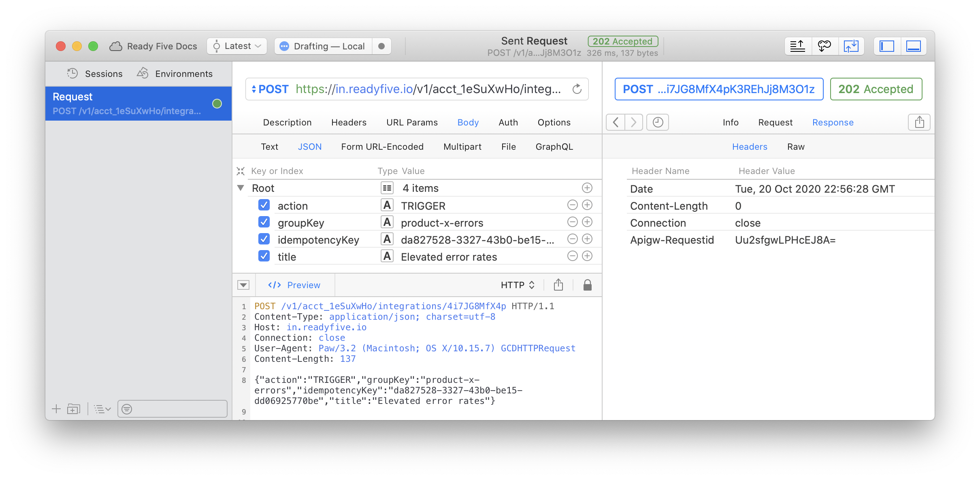Toggle the idempotencyKey checkbox off
980x480 pixels.
263,239
